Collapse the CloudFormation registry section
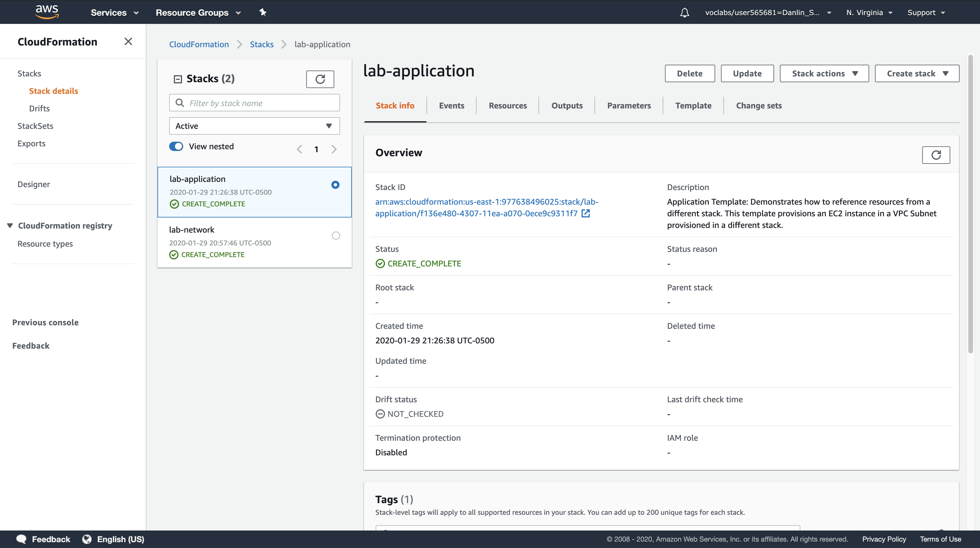 click(10, 226)
